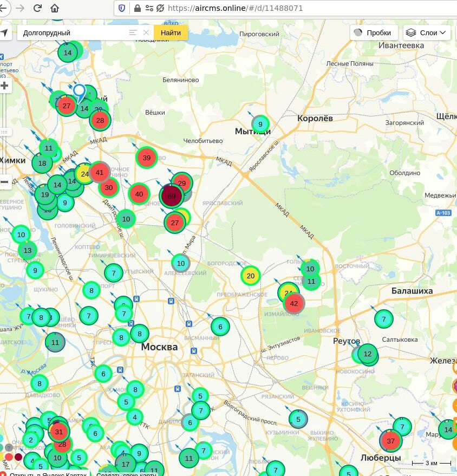Click the Балашиха city label
457x476 pixels.
coord(412,291)
